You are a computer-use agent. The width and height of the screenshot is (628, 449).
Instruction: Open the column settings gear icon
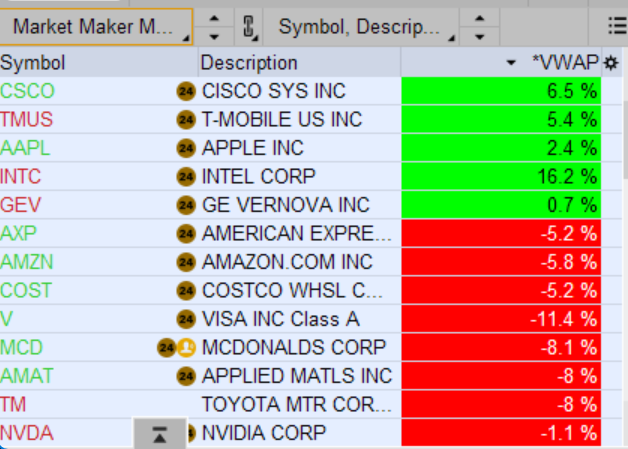pos(611,63)
